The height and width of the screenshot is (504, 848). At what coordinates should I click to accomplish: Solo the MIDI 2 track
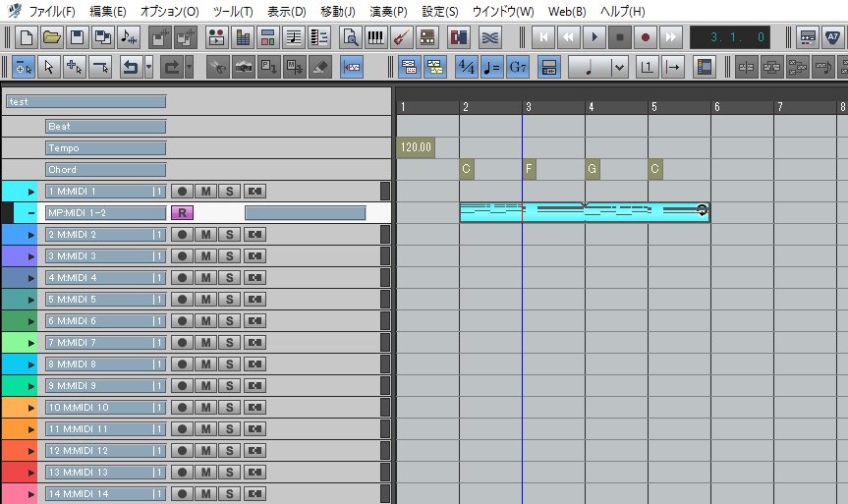[x=230, y=234]
